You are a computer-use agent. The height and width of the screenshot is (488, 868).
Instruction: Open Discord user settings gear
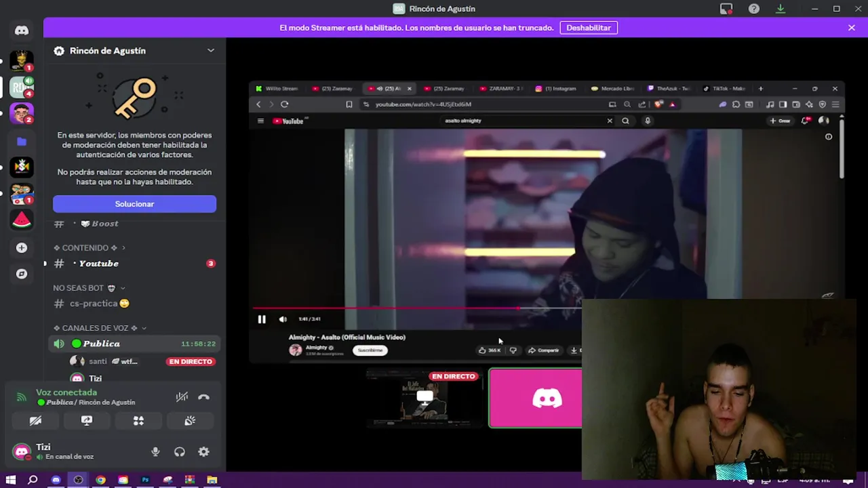[x=203, y=452]
